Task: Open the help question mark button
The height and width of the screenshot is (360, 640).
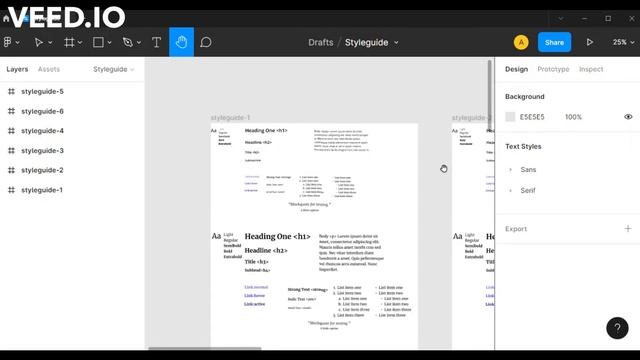Action: tap(617, 328)
